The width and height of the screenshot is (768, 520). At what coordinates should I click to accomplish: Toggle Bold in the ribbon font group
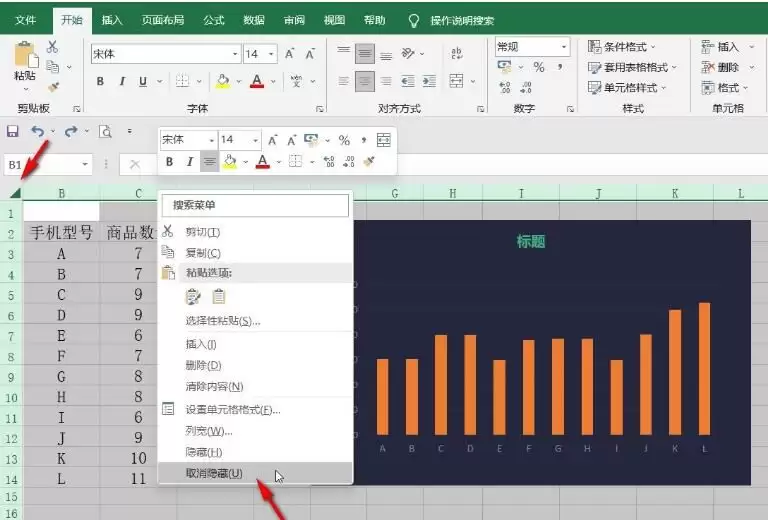pyautogui.click(x=100, y=81)
